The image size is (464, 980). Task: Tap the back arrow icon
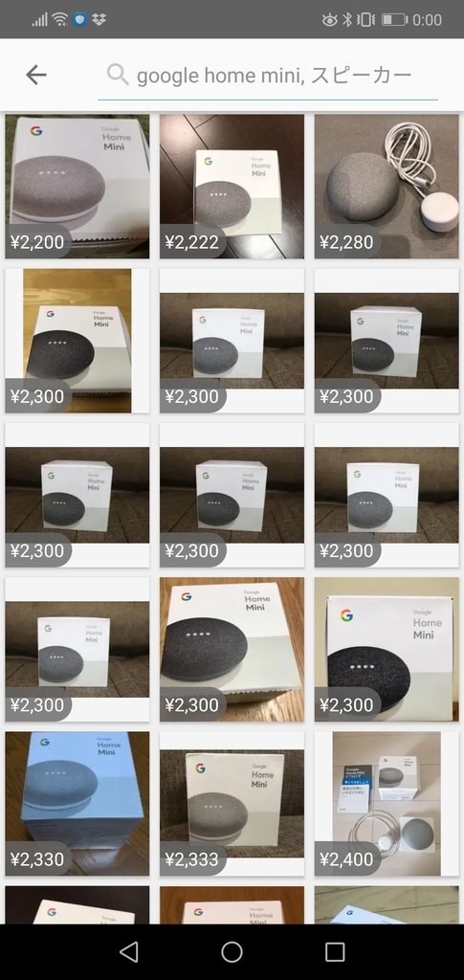36,75
